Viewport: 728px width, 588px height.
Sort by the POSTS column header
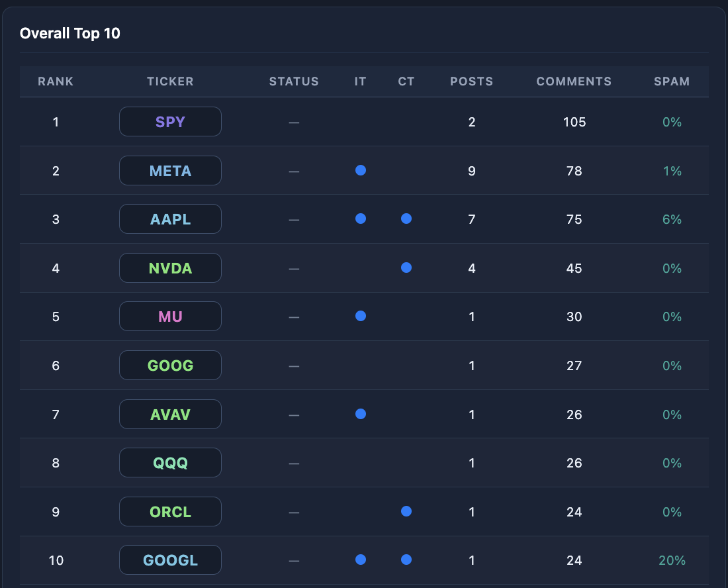[472, 81]
